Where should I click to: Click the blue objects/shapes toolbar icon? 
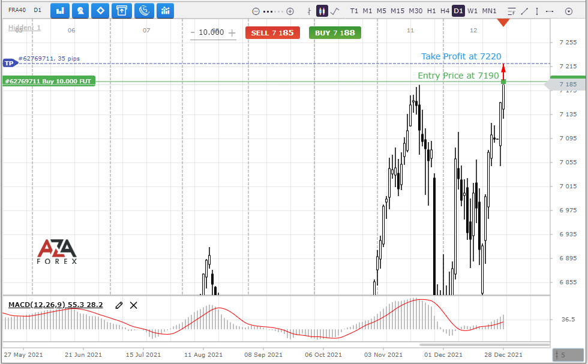coord(80,11)
